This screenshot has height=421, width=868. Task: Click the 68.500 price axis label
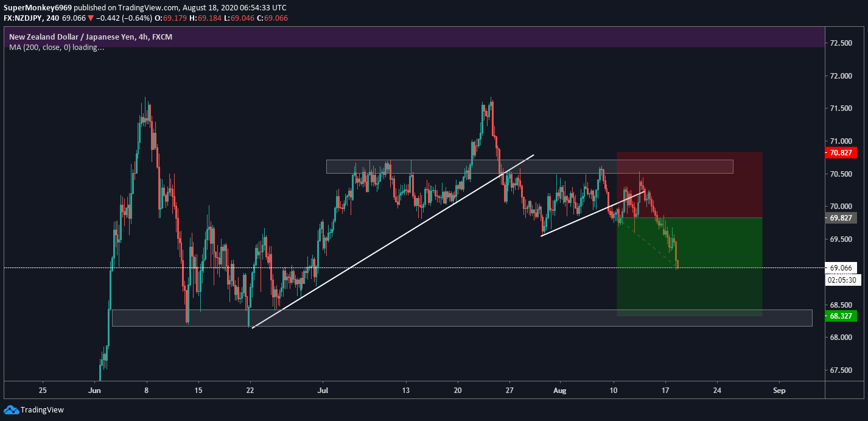(840, 305)
